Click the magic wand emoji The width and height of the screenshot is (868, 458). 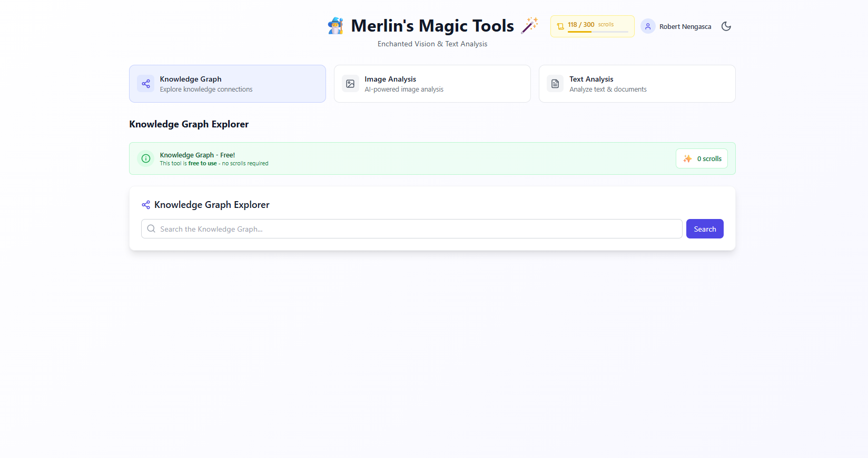529,26
